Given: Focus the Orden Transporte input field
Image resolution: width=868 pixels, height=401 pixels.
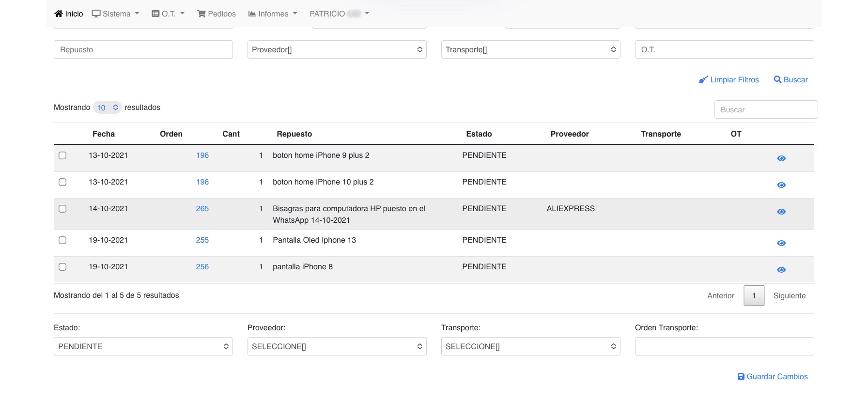Looking at the screenshot, I should pos(725,346).
